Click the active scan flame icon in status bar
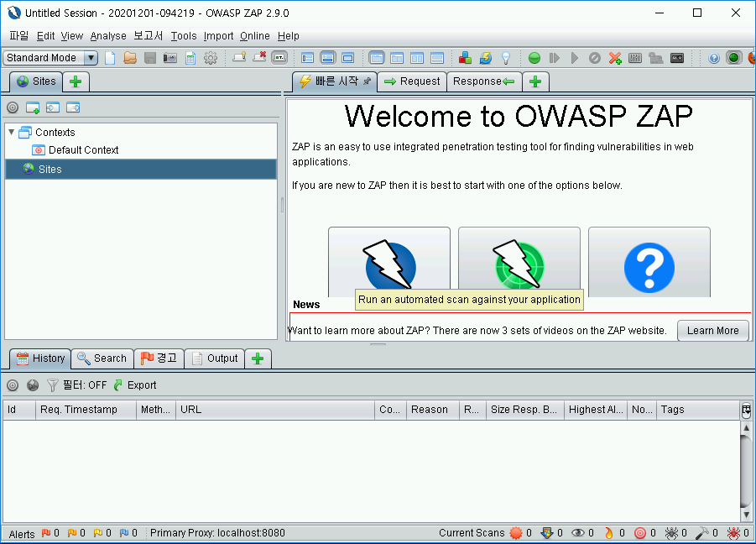 coord(609,533)
